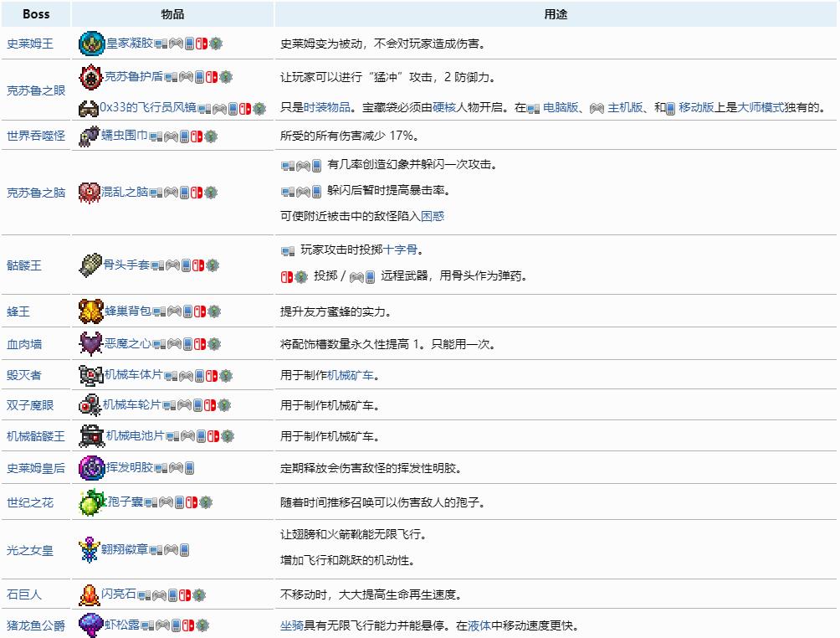This screenshot has height=638, width=840.
Task: Click the 恶魔之心 heart icon
Action: click(x=90, y=344)
